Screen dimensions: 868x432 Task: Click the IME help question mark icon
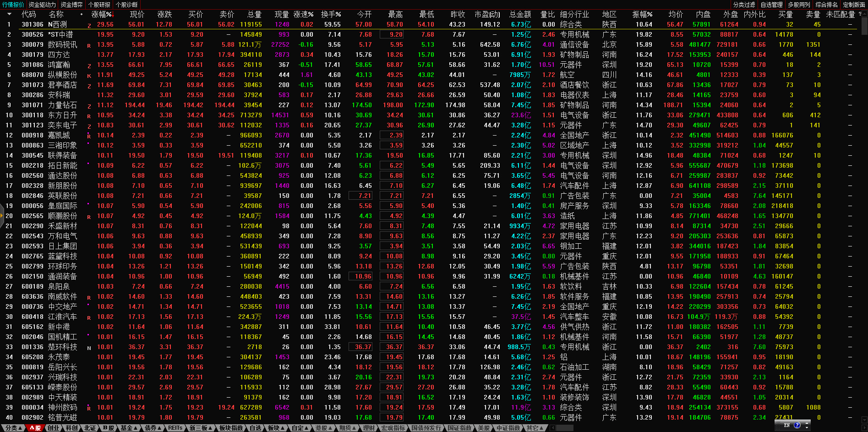coord(797,425)
